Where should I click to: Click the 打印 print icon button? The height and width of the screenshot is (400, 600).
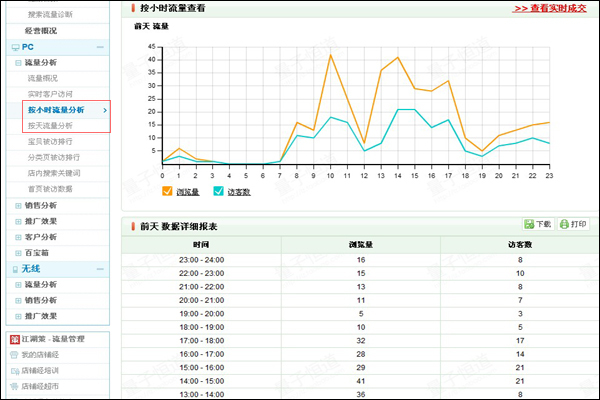click(564, 225)
